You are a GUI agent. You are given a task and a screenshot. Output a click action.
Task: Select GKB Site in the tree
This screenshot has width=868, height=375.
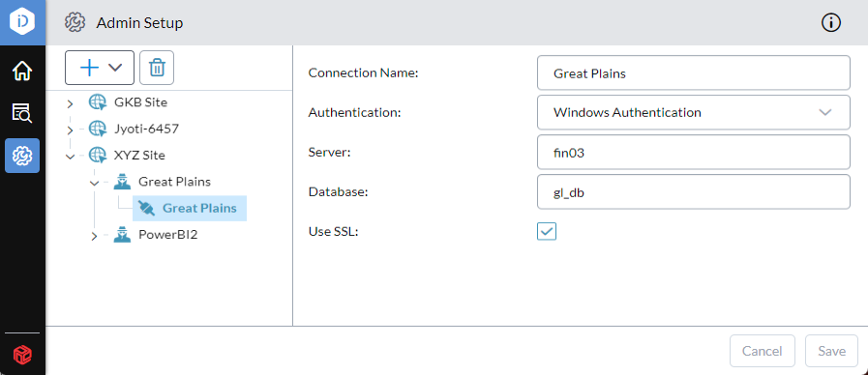tap(140, 102)
